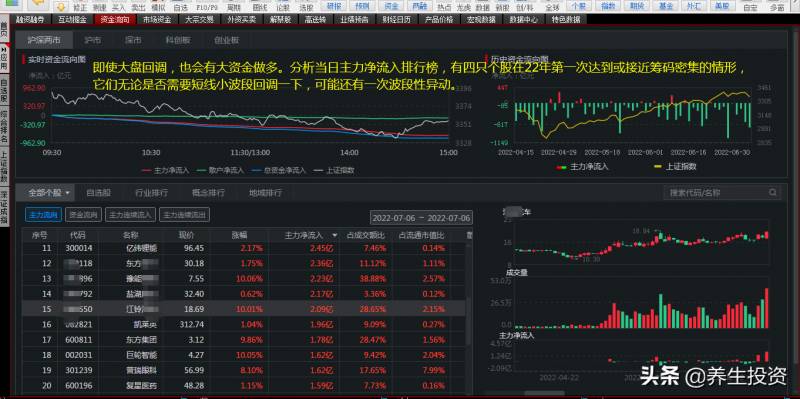Select the 主力流向 filter button

(43, 215)
